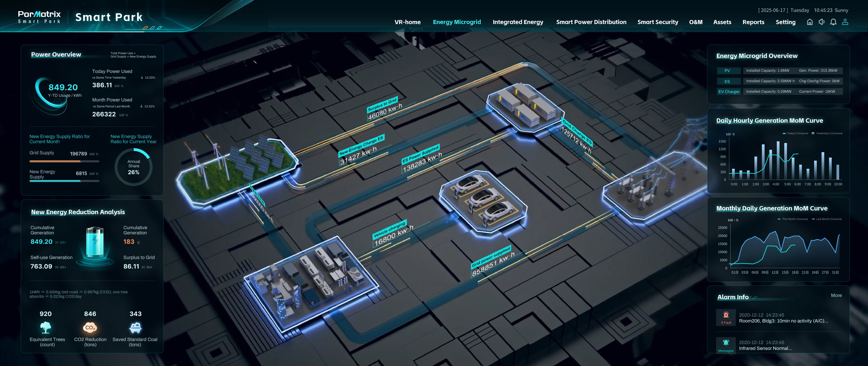This screenshot has height=366, width=868.
Task: Go to Smart Security tab
Action: [x=658, y=22]
